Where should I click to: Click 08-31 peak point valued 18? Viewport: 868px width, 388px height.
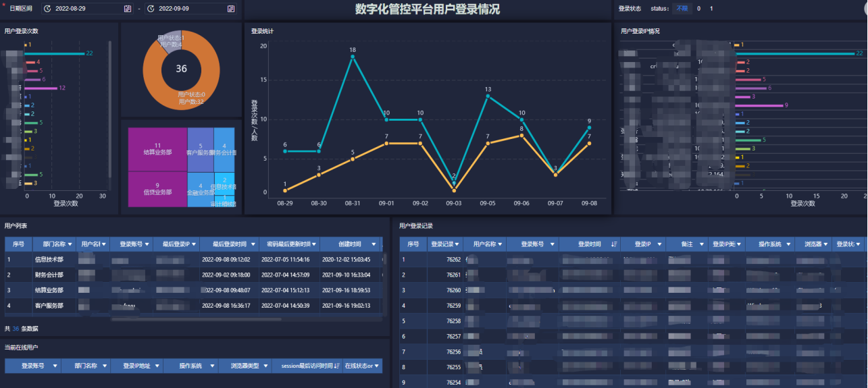pyautogui.click(x=353, y=57)
